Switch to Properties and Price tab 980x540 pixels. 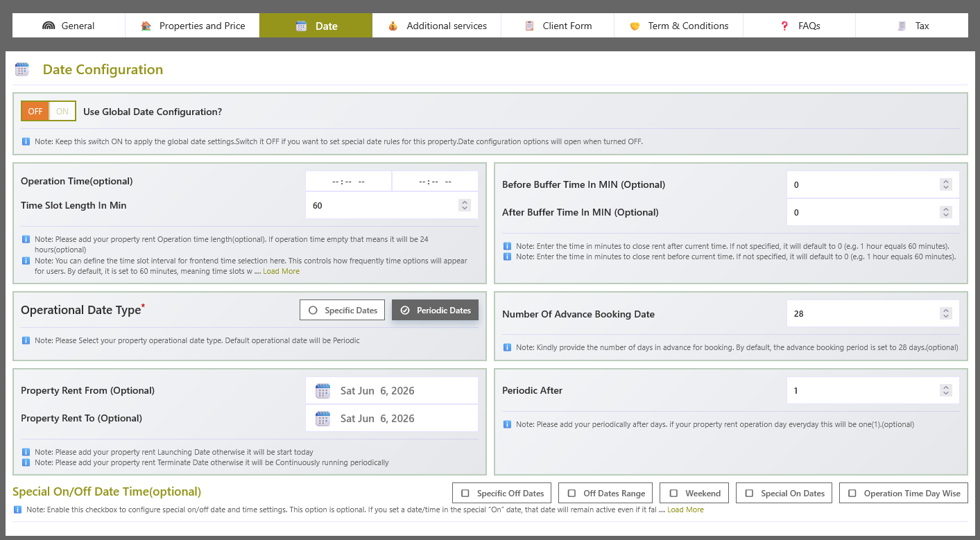192,26
